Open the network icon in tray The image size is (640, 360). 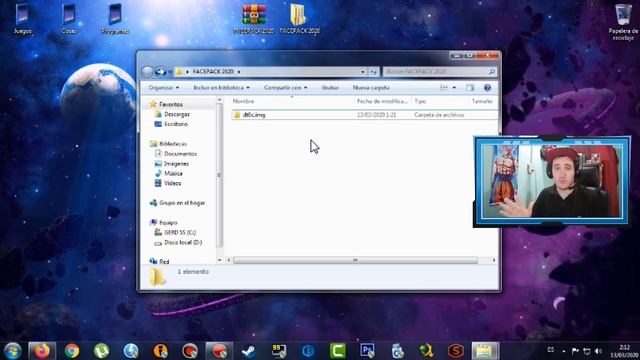(x=587, y=351)
